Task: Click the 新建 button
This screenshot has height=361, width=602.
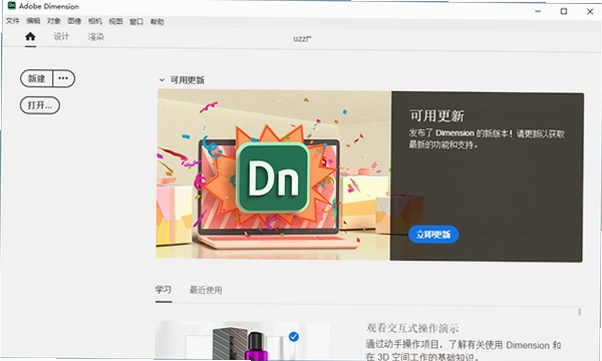Action: coord(36,78)
